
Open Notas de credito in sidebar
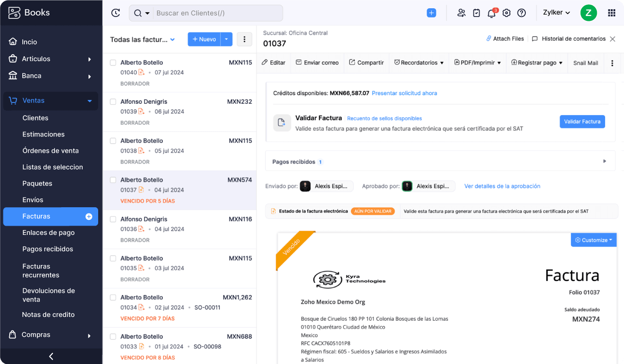tap(48, 314)
